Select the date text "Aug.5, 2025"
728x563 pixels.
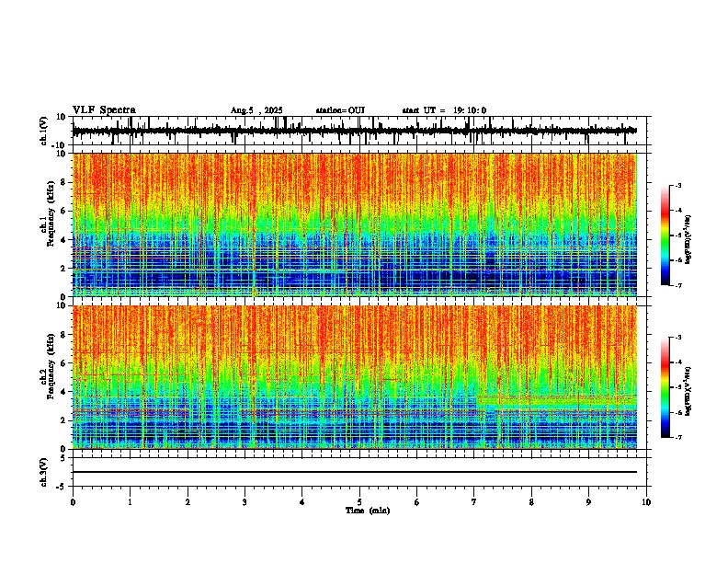[x=256, y=110]
